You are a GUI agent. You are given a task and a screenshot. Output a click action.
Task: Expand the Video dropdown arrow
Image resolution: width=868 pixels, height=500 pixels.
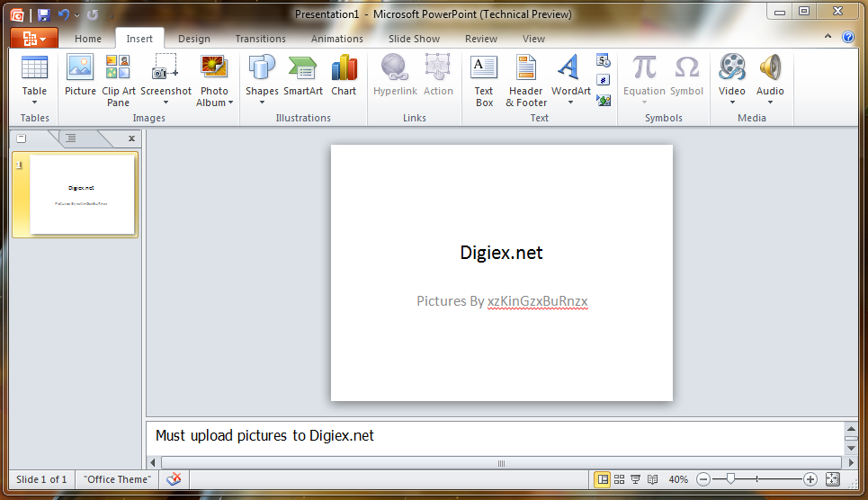click(732, 103)
